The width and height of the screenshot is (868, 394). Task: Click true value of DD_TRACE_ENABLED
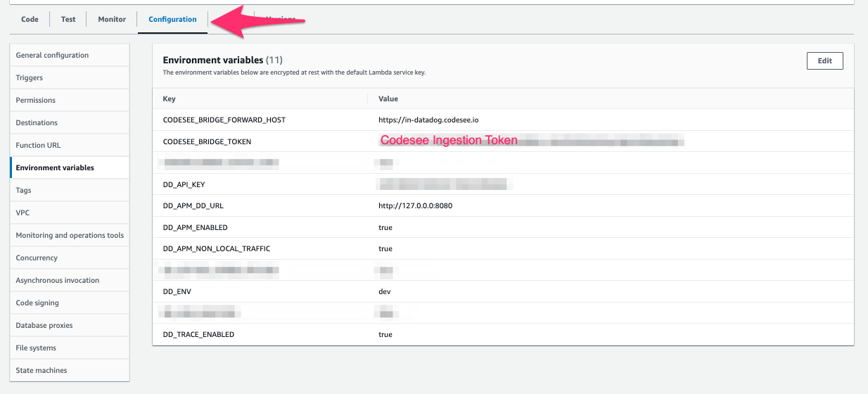[385, 334]
